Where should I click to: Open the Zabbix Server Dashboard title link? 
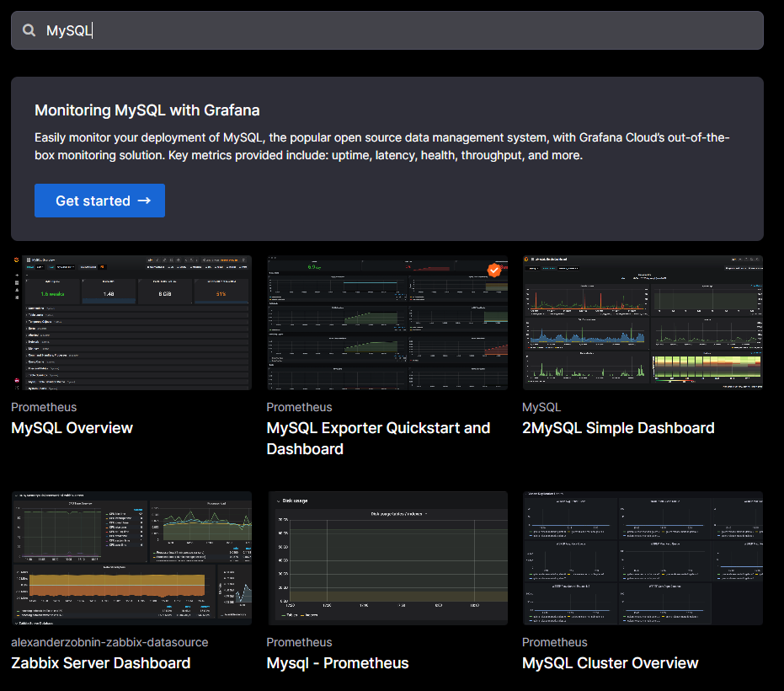click(x=100, y=663)
